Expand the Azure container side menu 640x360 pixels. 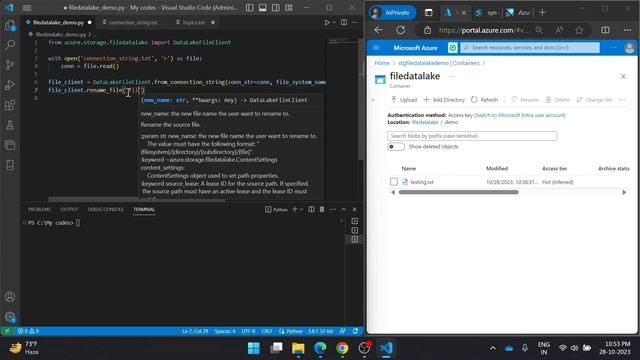coord(373,100)
